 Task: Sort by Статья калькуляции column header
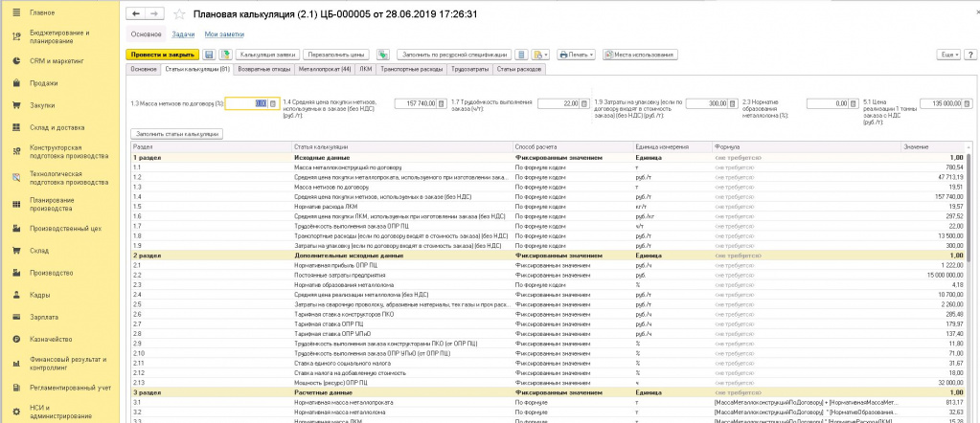coord(401,146)
